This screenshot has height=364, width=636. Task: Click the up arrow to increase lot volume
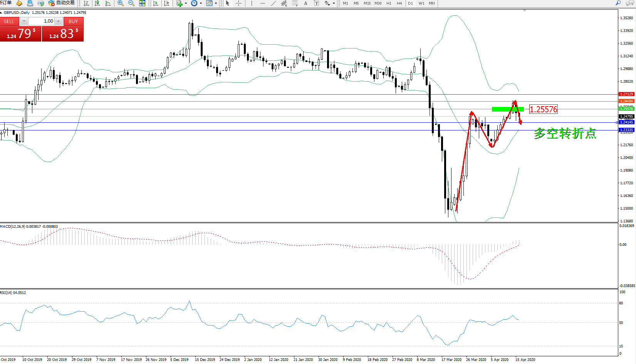tap(59, 21)
